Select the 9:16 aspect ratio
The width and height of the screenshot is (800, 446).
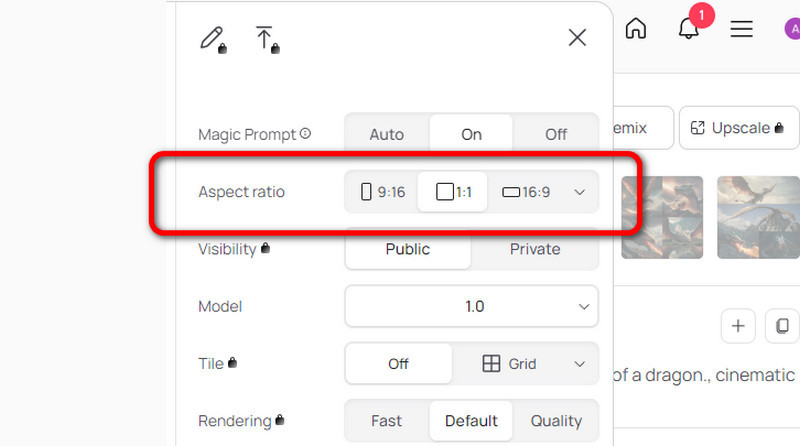(x=383, y=192)
